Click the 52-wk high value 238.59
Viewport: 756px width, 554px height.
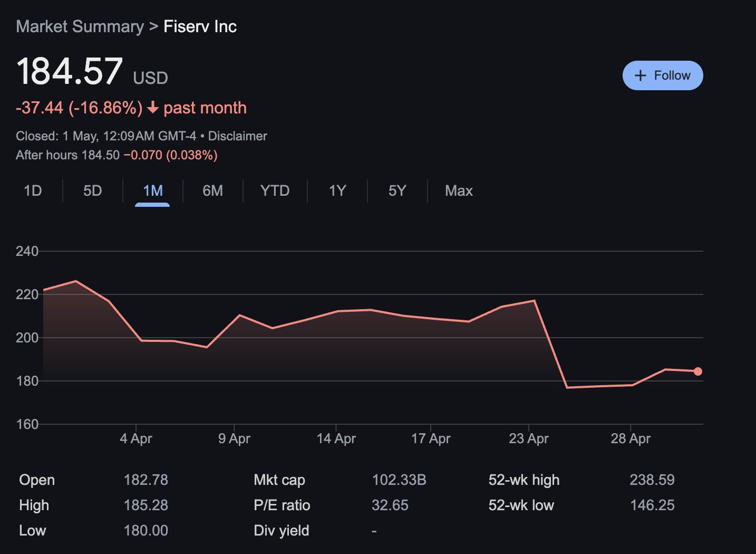[652, 480]
